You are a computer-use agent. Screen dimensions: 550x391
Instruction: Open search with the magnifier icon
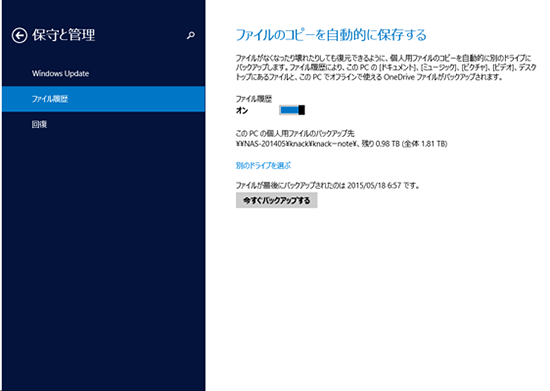click(190, 35)
